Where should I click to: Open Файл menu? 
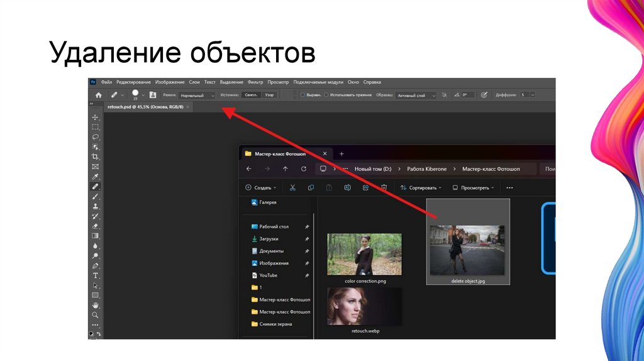pyautogui.click(x=106, y=82)
